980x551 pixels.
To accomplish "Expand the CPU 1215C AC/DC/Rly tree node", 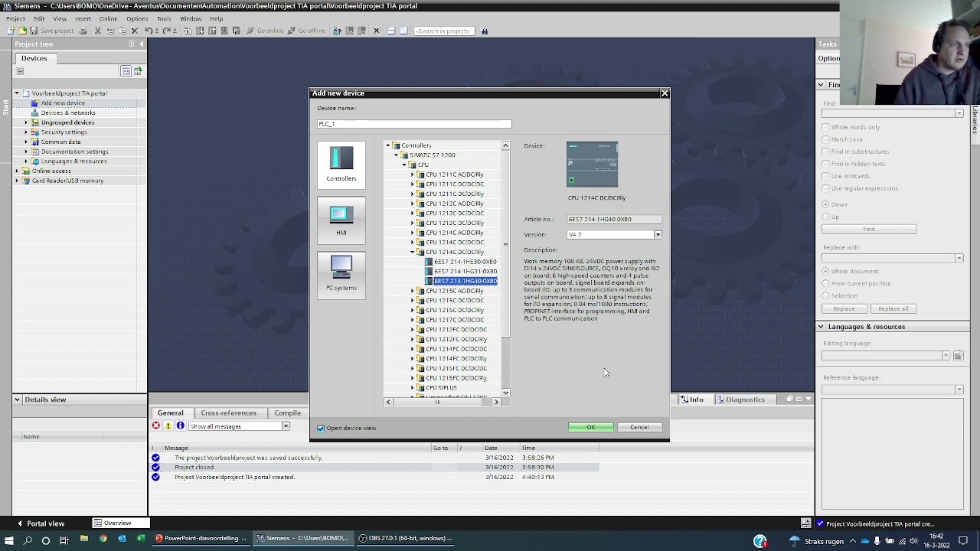I will [413, 291].
